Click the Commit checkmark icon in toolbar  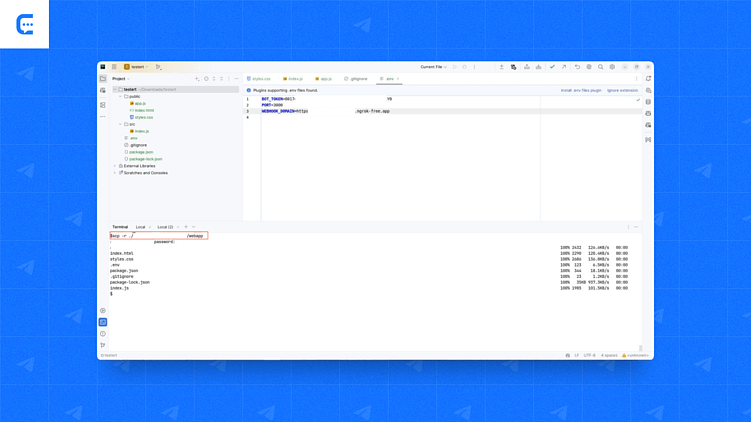click(x=552, y=67)
